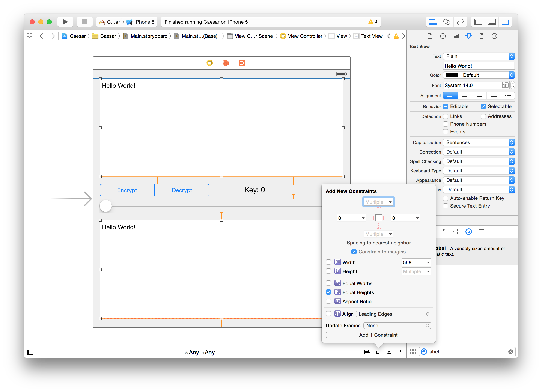Go back in the jump bar history
Image resolution: width=542 pixels, height=392 pixels.
(42, 36)
